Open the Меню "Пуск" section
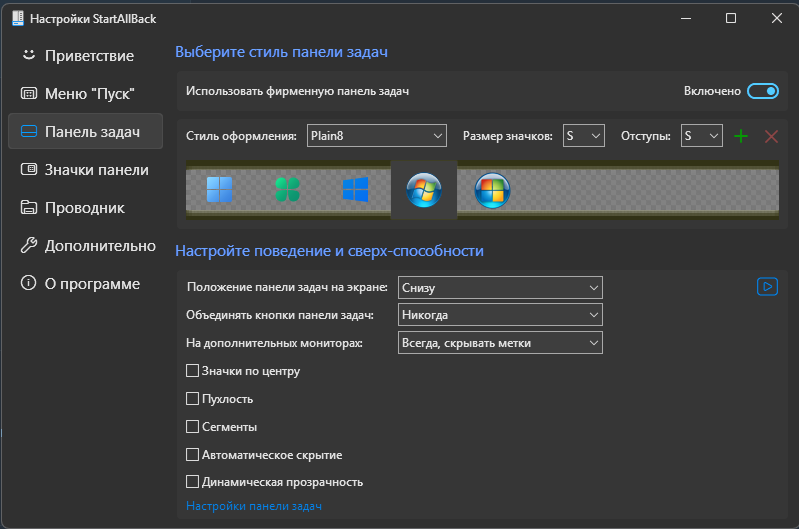Screen dimensions: 799x529 tap(86, 94)
